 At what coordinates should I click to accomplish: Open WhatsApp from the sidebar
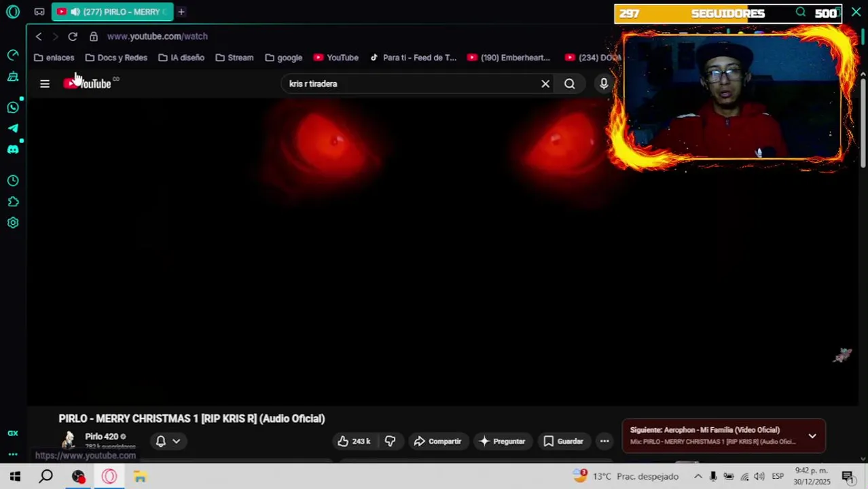[13, 107]
